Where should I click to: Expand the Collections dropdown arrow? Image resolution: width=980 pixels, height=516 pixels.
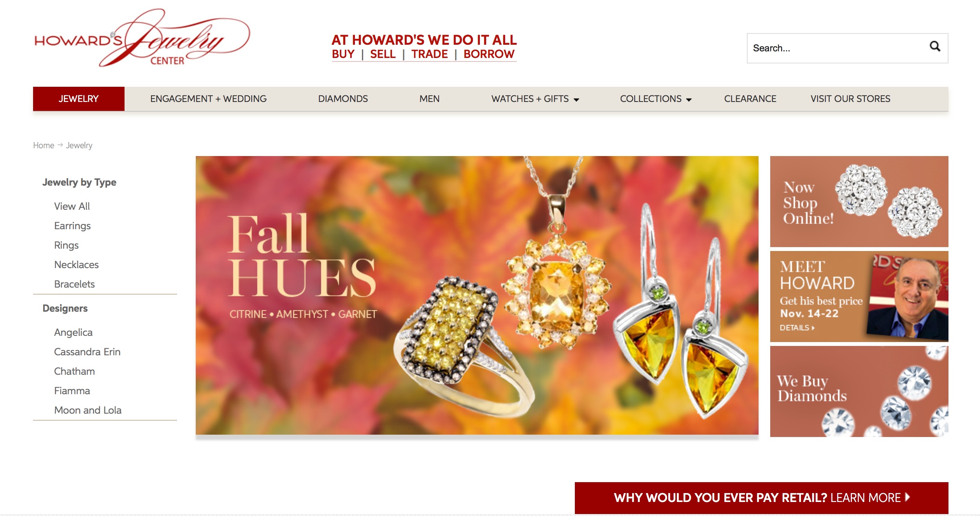coord(689,100)
